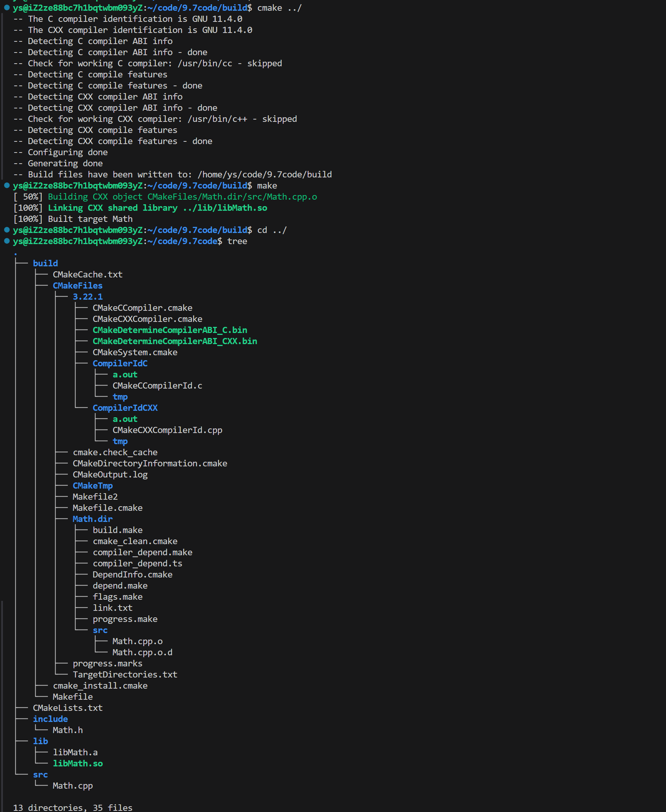Click the 'Built target Math' line

click(72, 219)
